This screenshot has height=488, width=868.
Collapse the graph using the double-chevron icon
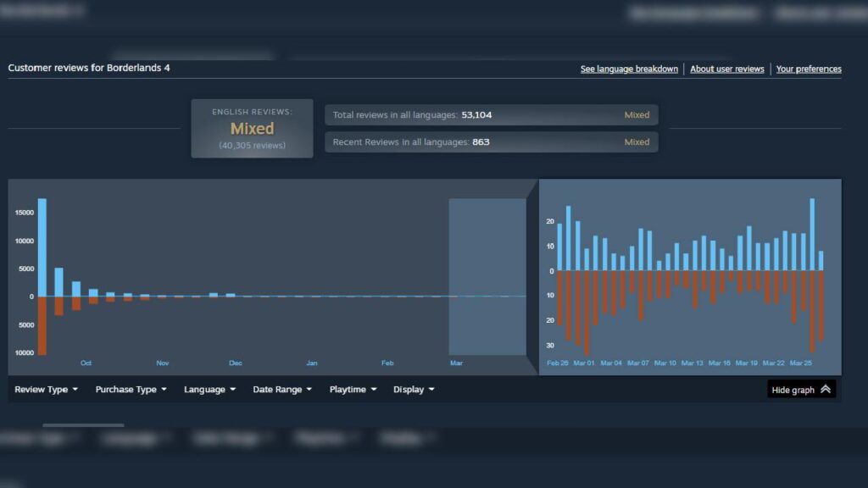pos(826,389)
